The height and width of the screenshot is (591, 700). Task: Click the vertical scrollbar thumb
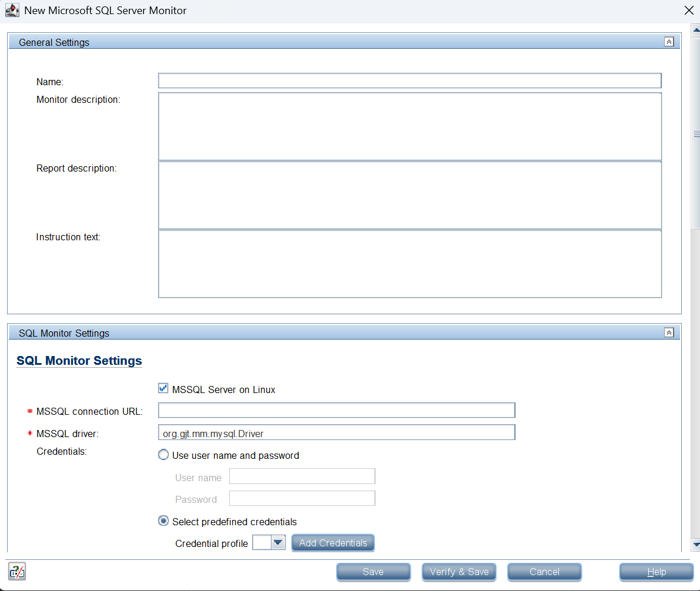click(696, 133)
